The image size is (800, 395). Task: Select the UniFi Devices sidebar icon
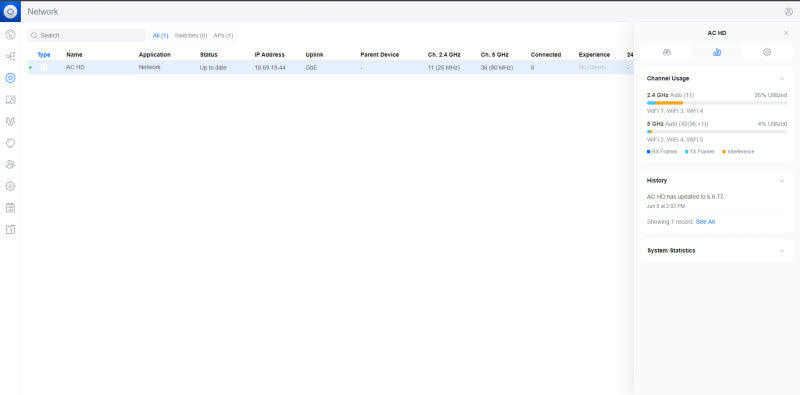click(10, 78)
